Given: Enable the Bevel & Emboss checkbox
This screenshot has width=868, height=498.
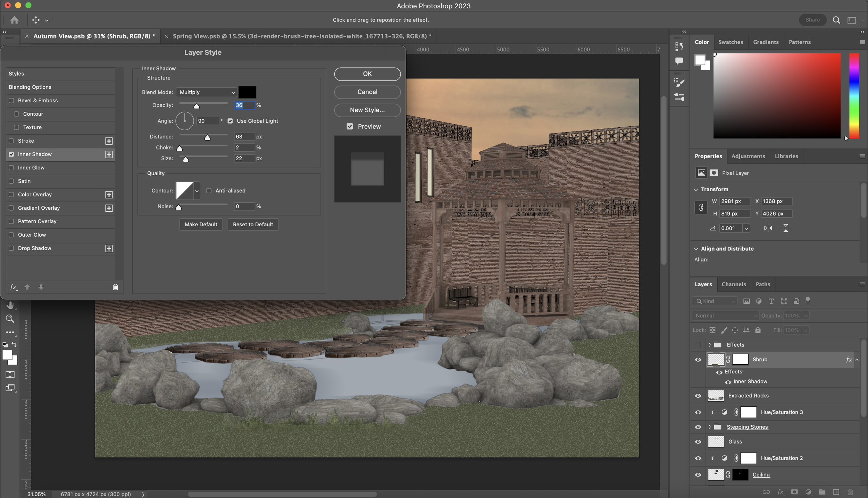Looking at the screenshot, I should coord(11,101).
